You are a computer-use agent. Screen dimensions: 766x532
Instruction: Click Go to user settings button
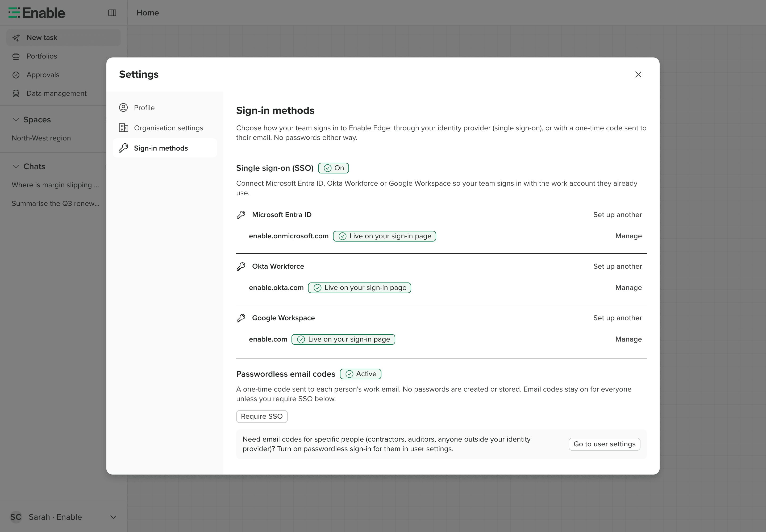[604, 444]
